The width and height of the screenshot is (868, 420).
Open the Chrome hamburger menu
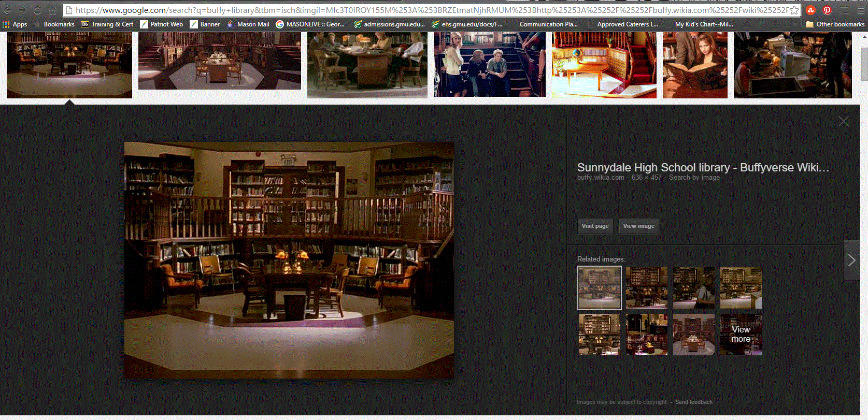860,10
